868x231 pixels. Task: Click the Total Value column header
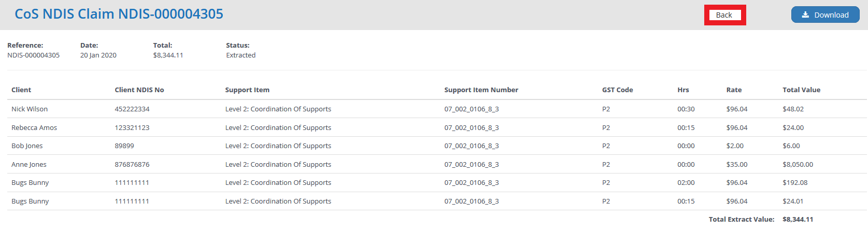pos(801,90)
